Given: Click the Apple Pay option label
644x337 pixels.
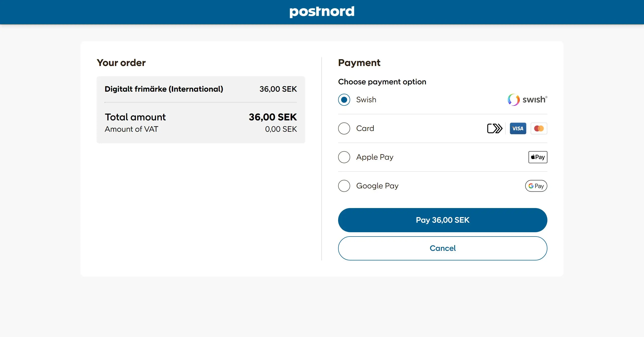Looking at the screenshot, I should [x=375, y=157].
